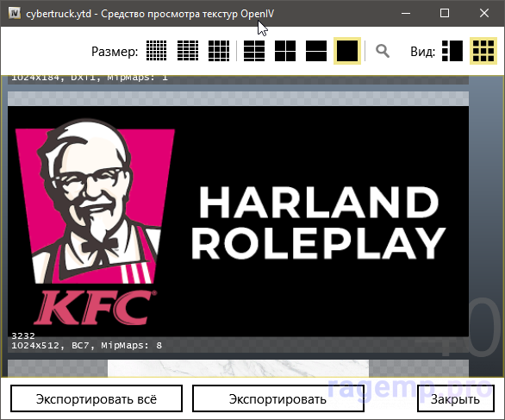The width and height of the screenshot is (505, 420).
Task: Select the marble texture thumbnail below
Action: (x=238, y=368)
